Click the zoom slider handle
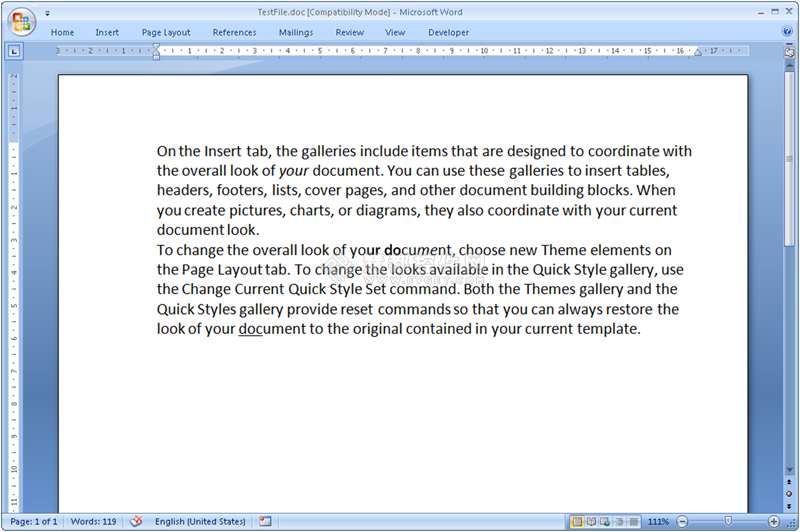Screen dimensions: 800x532 tap(728, 521)
